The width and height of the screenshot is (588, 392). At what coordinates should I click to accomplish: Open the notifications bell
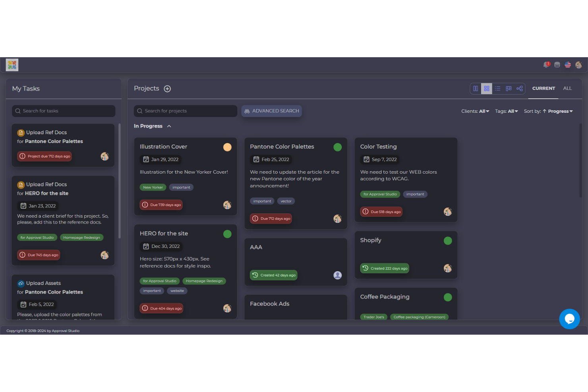(x=547, y=65)
